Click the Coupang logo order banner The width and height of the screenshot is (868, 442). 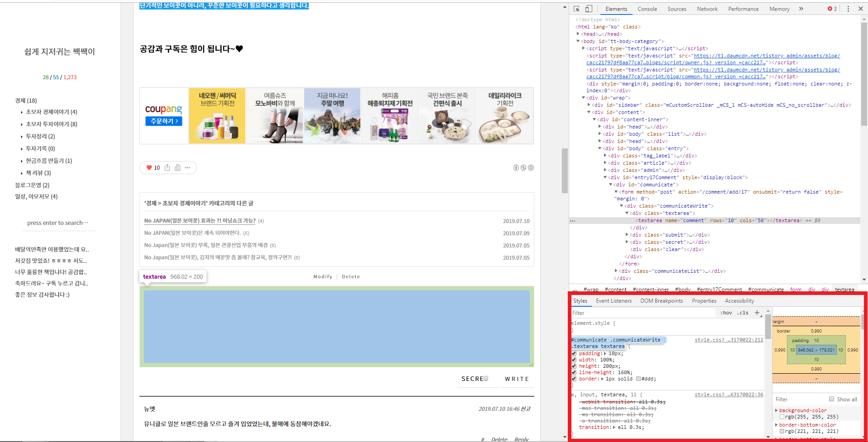coord(164,116)
